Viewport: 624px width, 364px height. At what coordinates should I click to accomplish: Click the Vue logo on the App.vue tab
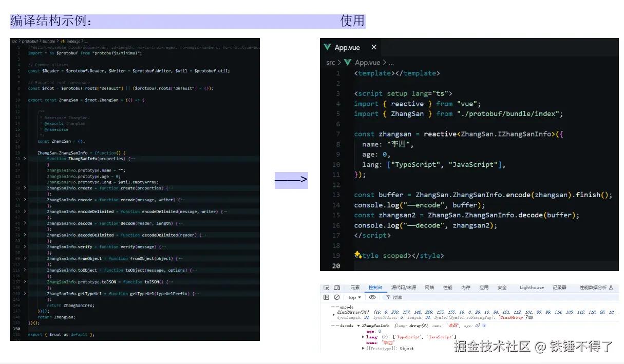pyautogui.click(x=328, y=47)
